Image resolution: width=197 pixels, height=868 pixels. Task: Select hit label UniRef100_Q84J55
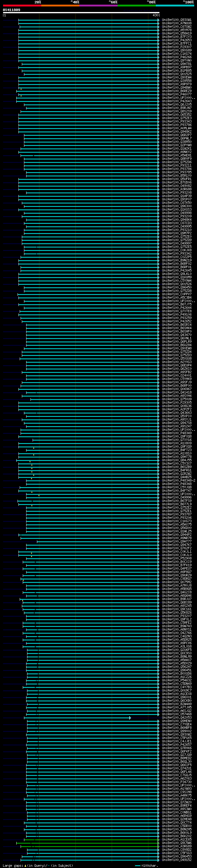pos(176,460)
